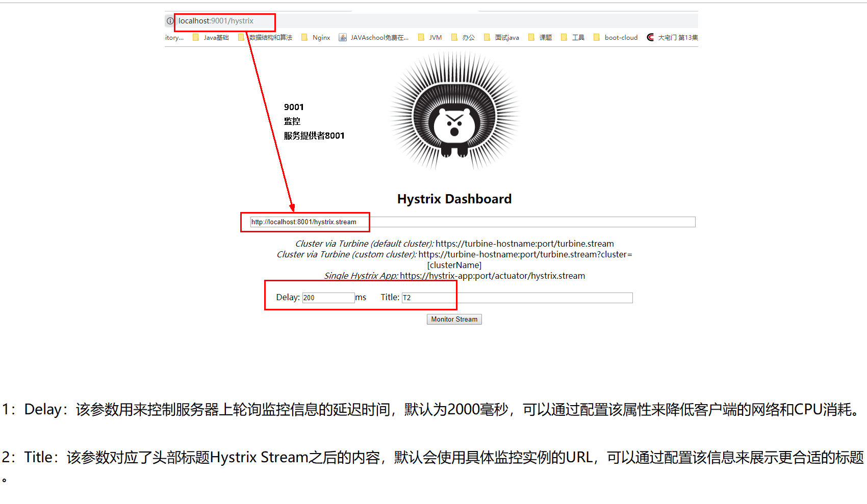
Task: Click the Hystrix Dashboard heading text
Action: 454,199
